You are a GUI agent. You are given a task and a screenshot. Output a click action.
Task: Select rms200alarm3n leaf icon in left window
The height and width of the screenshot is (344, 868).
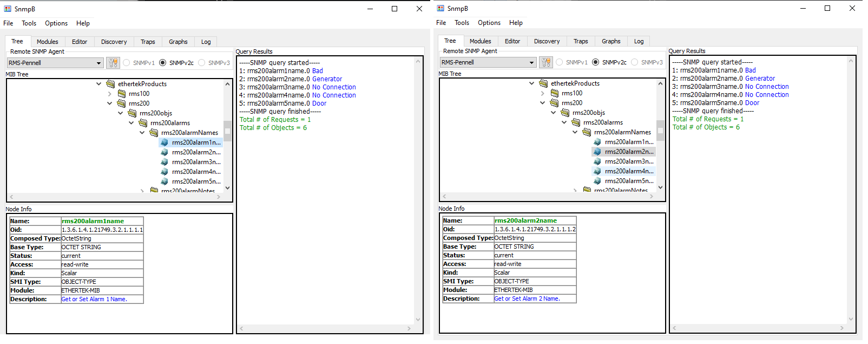[x=165, y=162]
